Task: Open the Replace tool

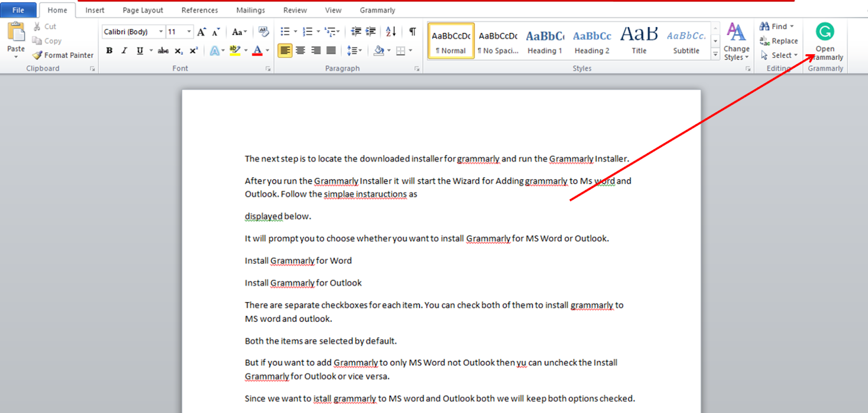Action: coord(778,41)
